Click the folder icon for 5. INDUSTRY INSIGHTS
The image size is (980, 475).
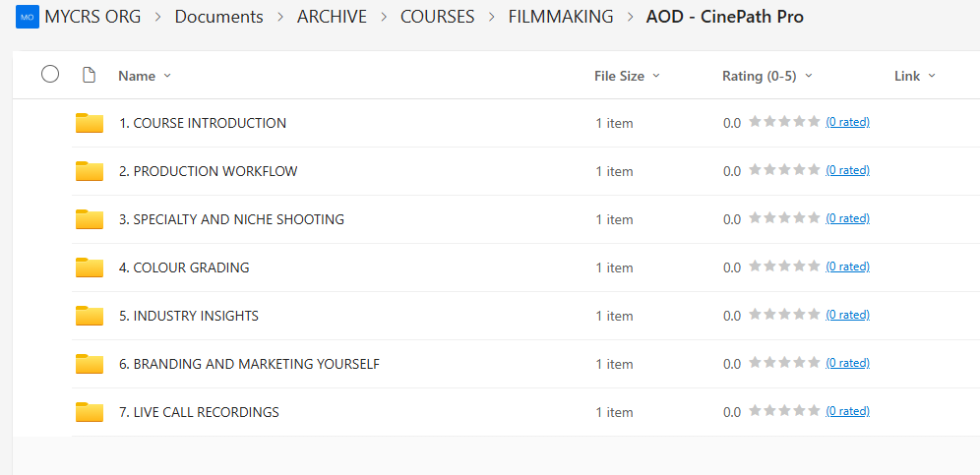(90, 316)
